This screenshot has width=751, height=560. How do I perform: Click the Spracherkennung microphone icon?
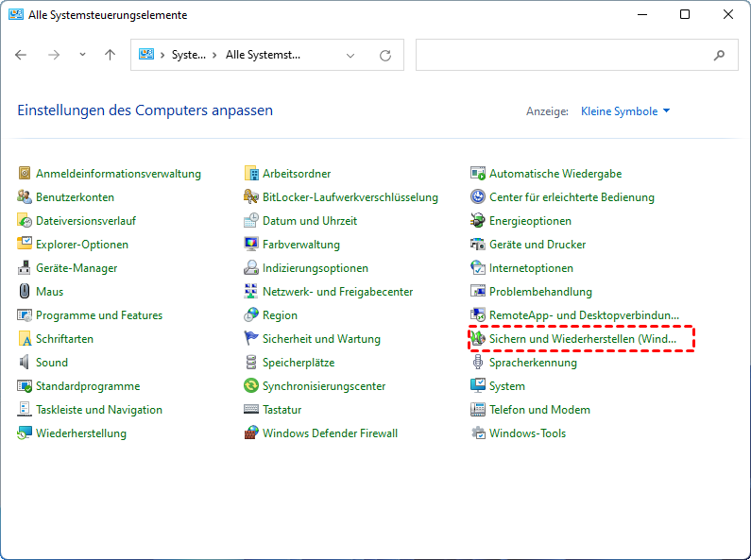pos(479,363)
